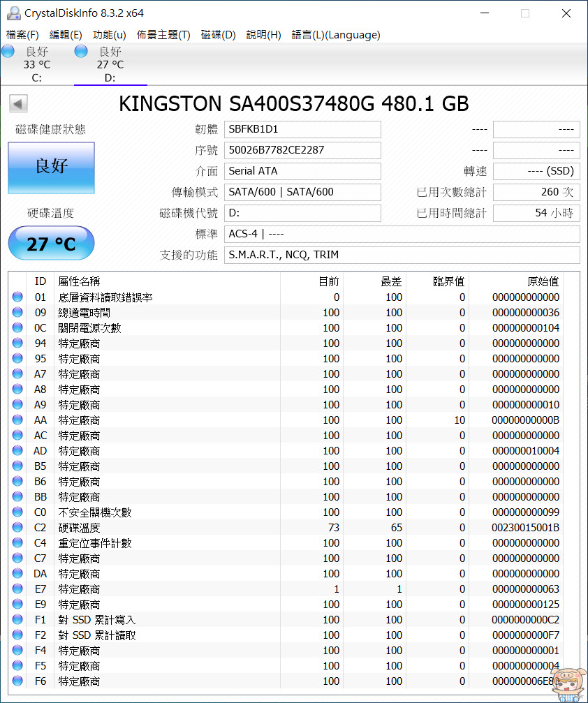588x703 pixels.
Task: Click the features field S.M.A.R.T., NCQ, TRIM
Action: 402,255
